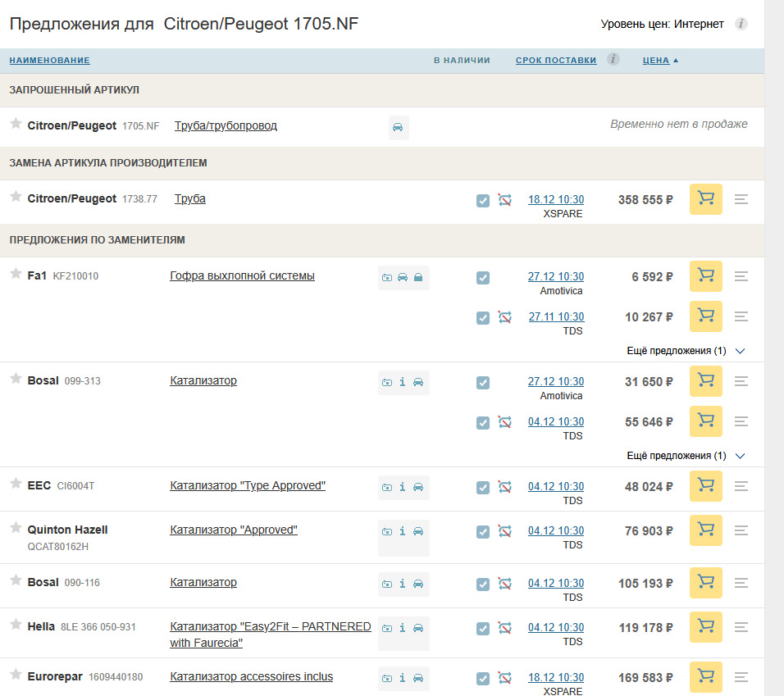Open info icon for Hella catalyst
This screenshot has height=696, width=784.
(403, 628)
